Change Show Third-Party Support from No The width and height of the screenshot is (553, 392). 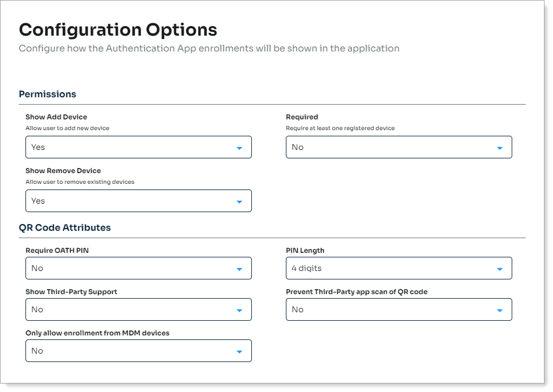click(139, 309)
